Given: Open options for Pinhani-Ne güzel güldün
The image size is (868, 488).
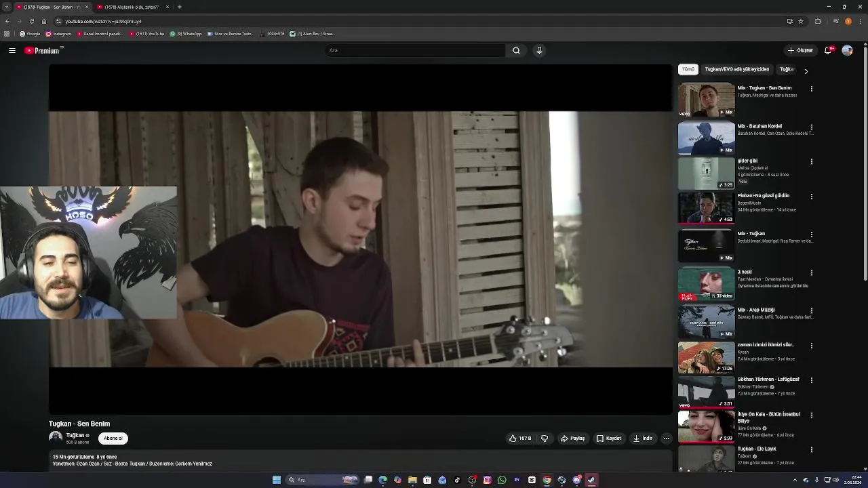Looking at the screenshot, I should pos(811,197).
